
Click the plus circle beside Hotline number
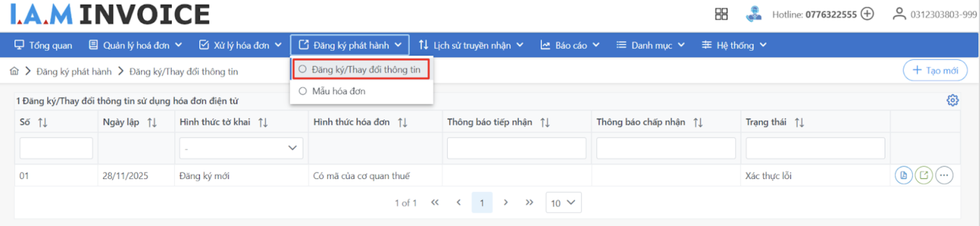[867, 14]
